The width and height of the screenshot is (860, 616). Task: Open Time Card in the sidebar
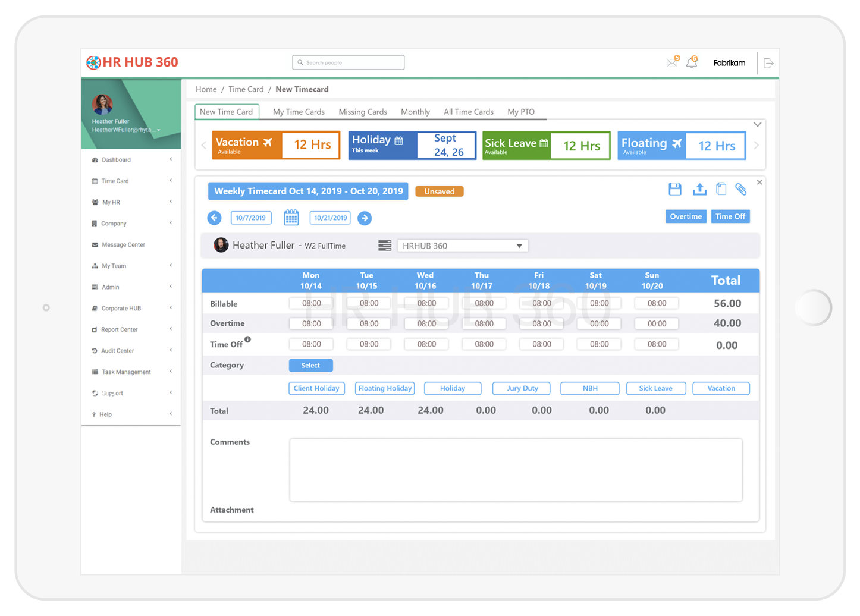(x=115, y=181)
